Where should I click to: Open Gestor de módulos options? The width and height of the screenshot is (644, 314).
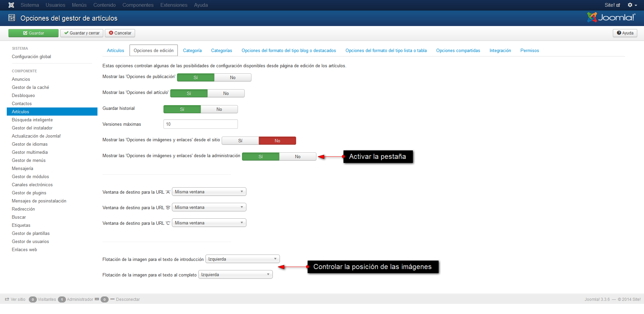click(30, 177)
